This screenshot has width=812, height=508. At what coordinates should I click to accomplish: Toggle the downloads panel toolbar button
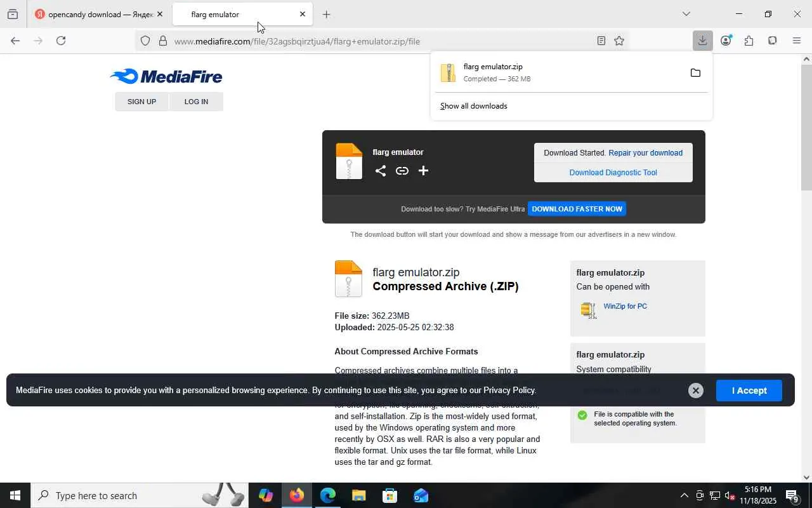coord(702,41)
